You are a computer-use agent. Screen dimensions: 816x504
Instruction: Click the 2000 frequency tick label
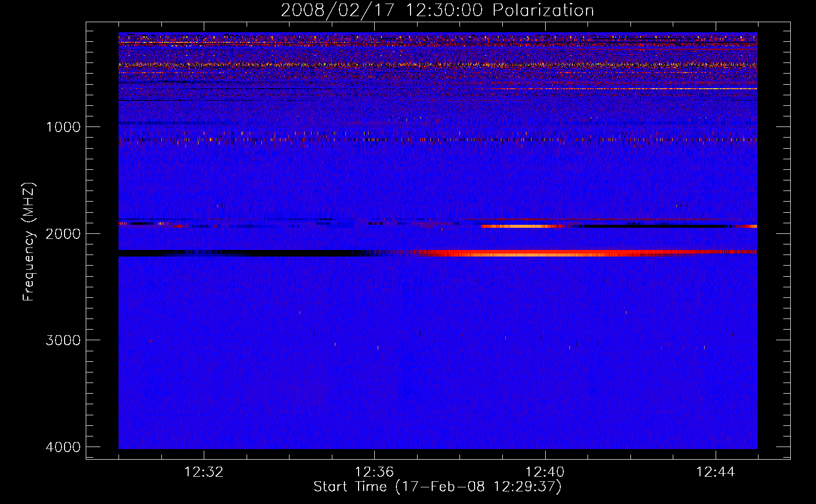63,234
